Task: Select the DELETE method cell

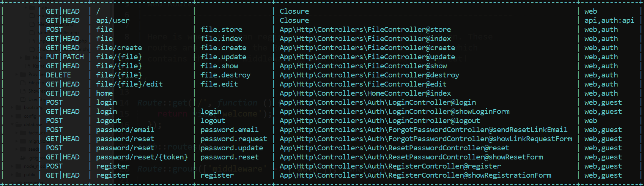Action: [58, 75]
